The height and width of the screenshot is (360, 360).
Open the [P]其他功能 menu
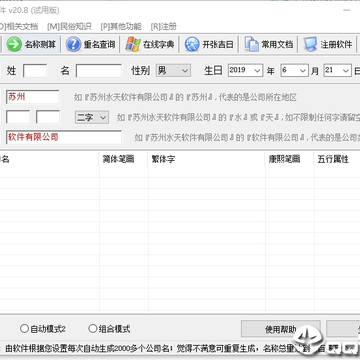(121, 26)
